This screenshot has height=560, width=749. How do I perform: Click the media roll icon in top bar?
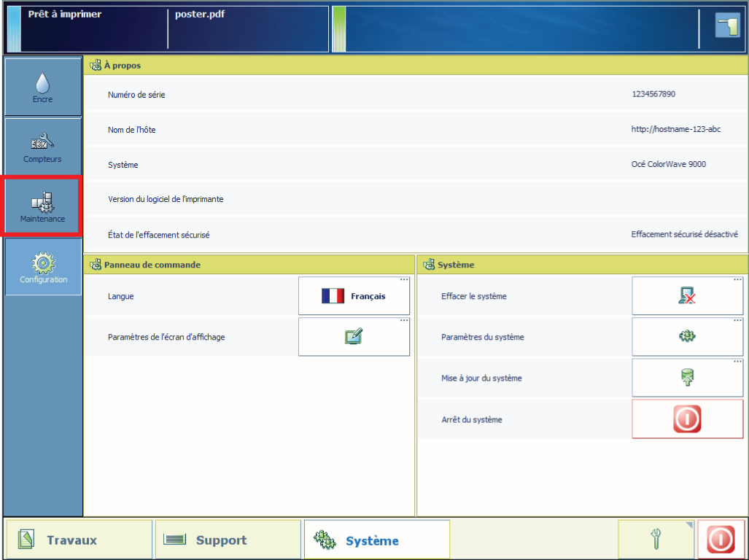pos(728,26)
